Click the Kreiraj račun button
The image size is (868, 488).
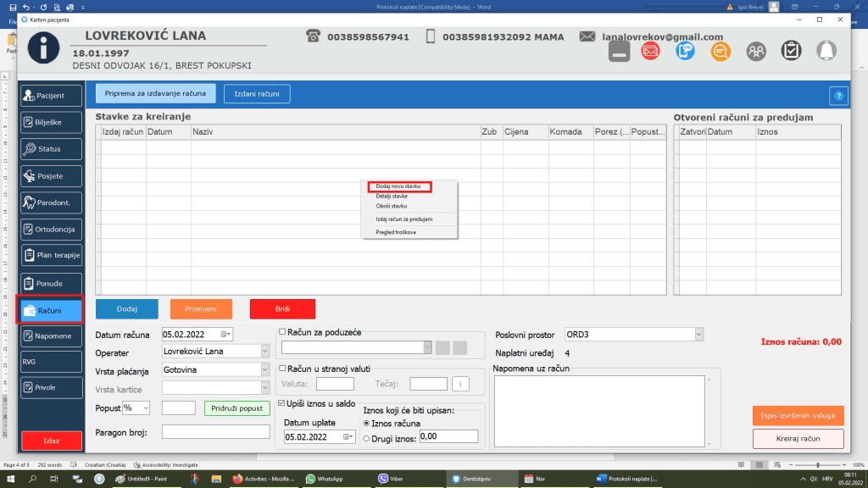(798, 438)
